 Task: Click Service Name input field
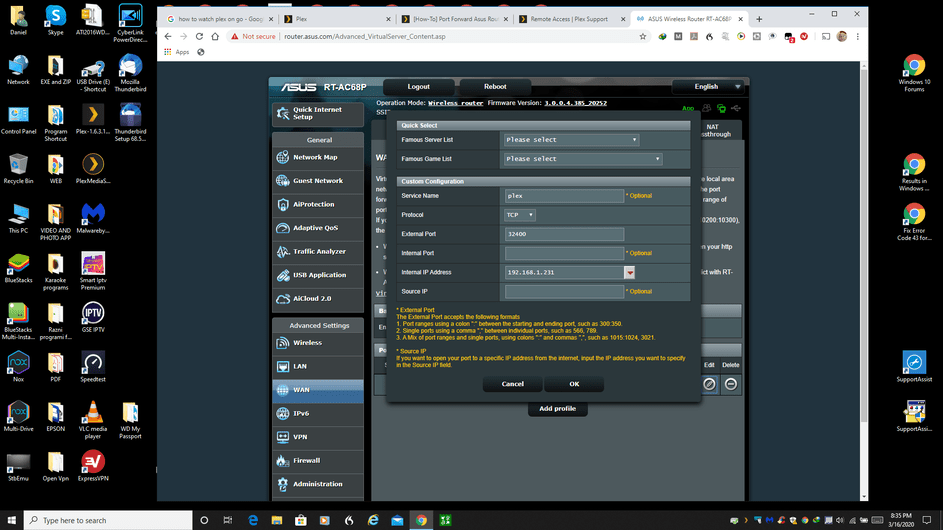[564, 196]
